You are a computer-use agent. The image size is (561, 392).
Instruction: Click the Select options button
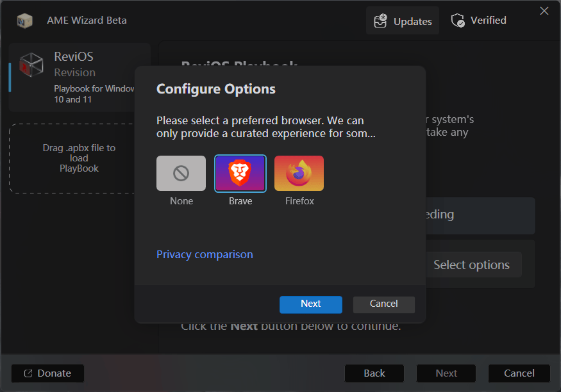[474, 264]
